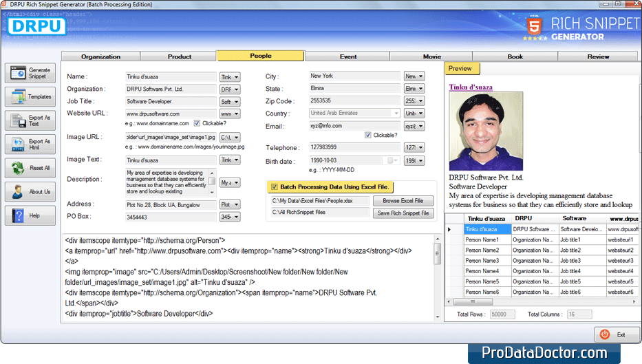Open the Job Title column dropdown

pos(230,102)
